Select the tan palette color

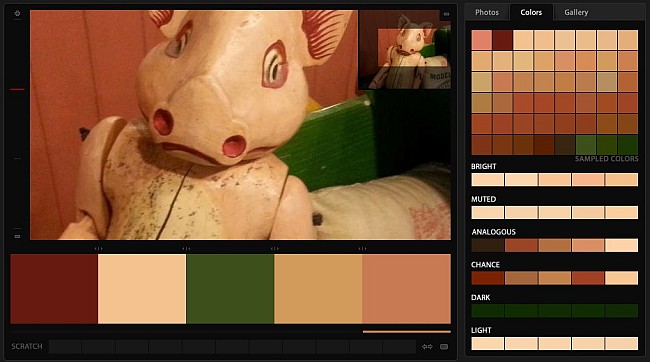(x=318, y=289)
